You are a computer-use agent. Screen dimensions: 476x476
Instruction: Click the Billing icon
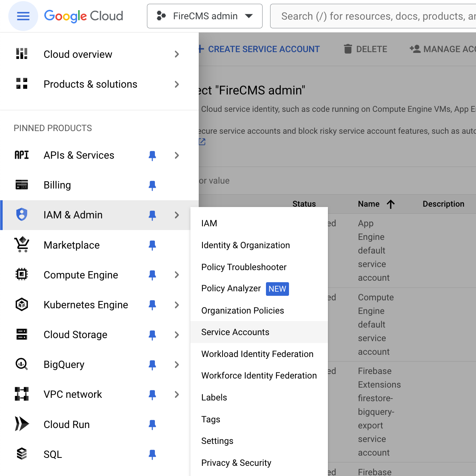point(22,185)
